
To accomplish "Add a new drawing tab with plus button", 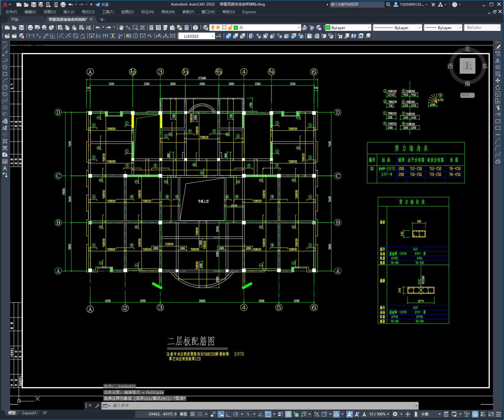I will click(x=102, y=19).
